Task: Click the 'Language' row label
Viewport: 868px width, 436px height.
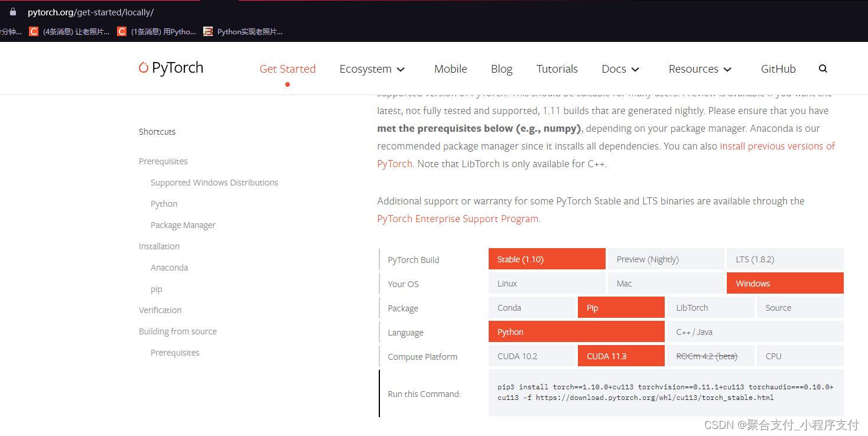Action: [405, 333]
